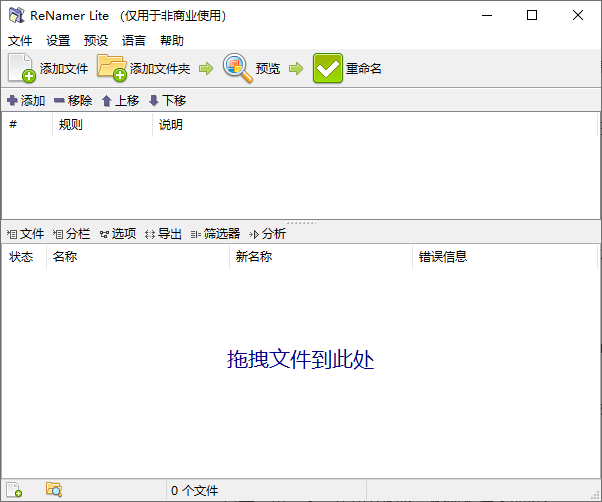Sort by the 名称 column header
The image size is (602, 502).
138,256
